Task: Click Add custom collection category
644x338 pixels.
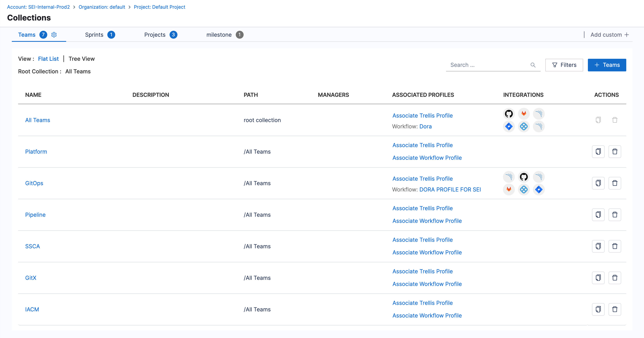Action: click(609, 35)
